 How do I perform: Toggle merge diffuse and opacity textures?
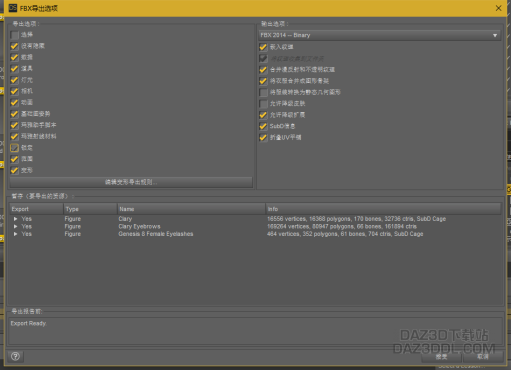click(x=263, y=70)
